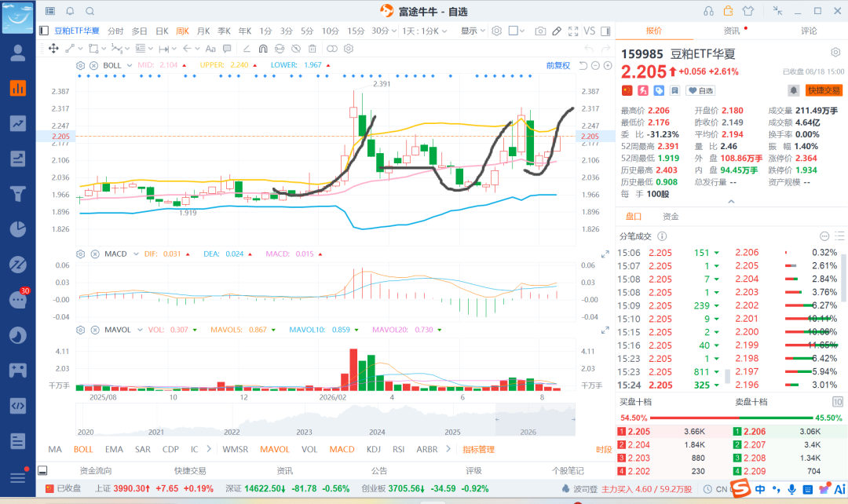Enter fullscreen chart mode
The height and width of the screenshot is (504, 848).
coord(573,31)
